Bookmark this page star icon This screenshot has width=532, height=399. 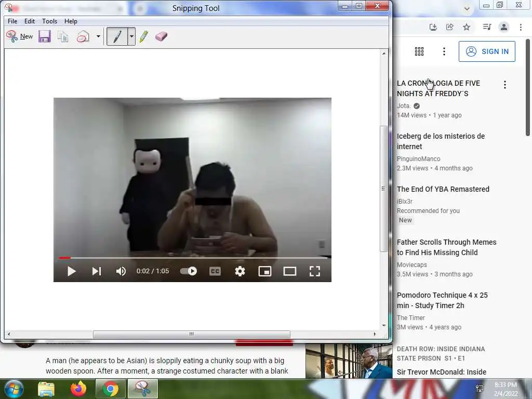pos(467,27)
